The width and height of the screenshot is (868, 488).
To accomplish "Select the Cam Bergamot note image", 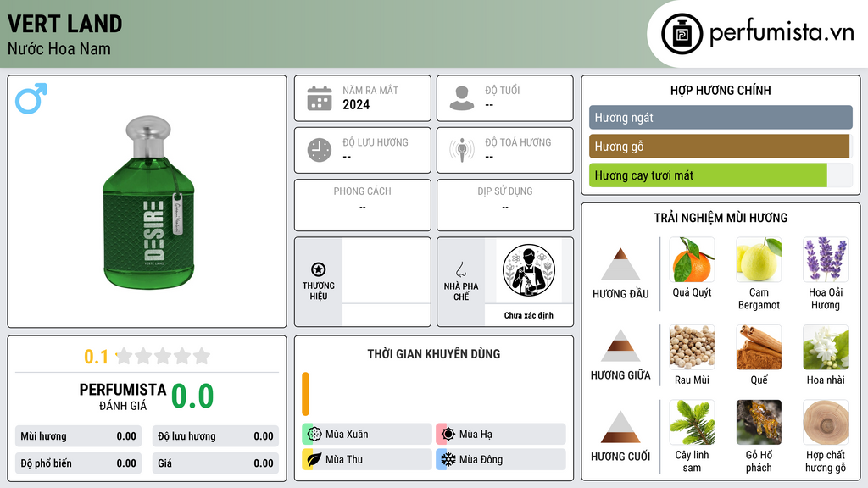I will point(759,260).
